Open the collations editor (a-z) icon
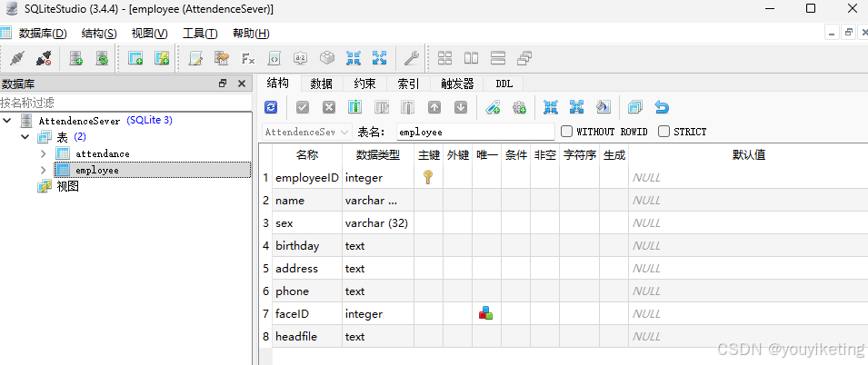 point(300,58)
